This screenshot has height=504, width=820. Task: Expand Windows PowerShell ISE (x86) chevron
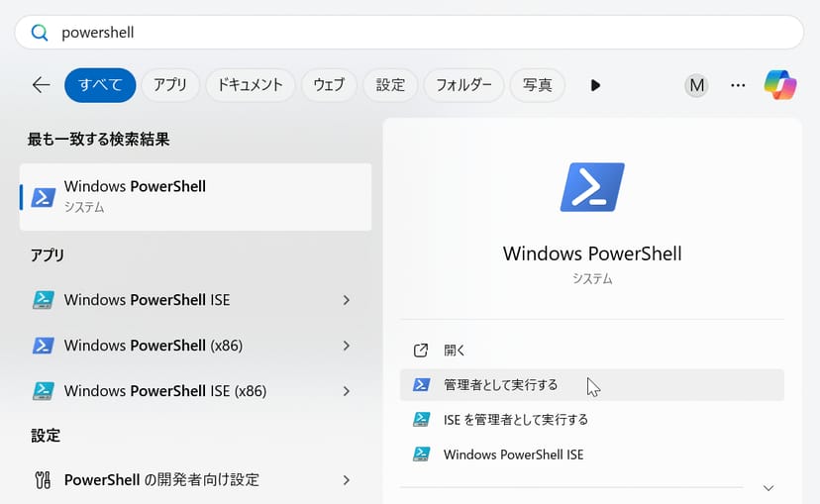click(x=346, y=391)
